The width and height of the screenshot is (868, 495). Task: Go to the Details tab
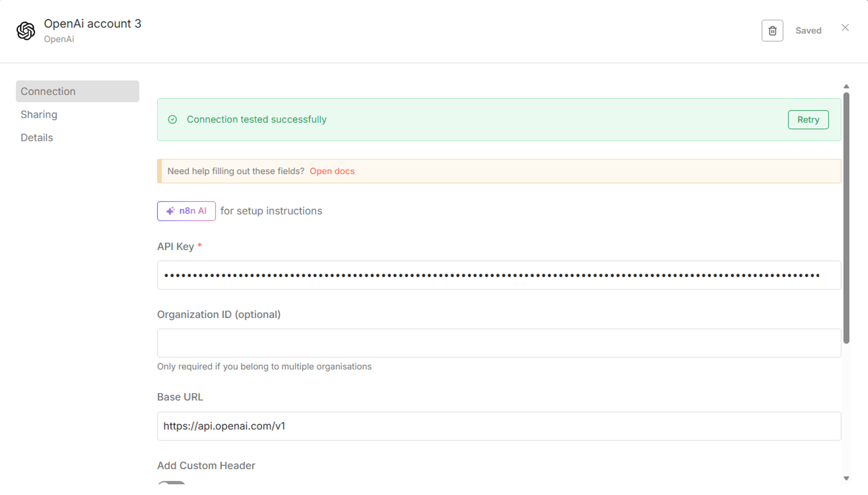(x=37, y=138)
